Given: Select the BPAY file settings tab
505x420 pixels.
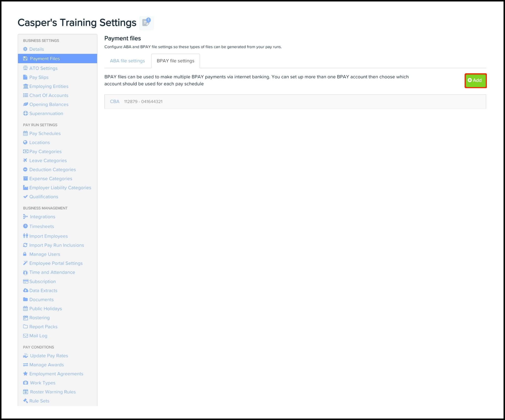Looking at the screenshot, I should coord(175,61).
